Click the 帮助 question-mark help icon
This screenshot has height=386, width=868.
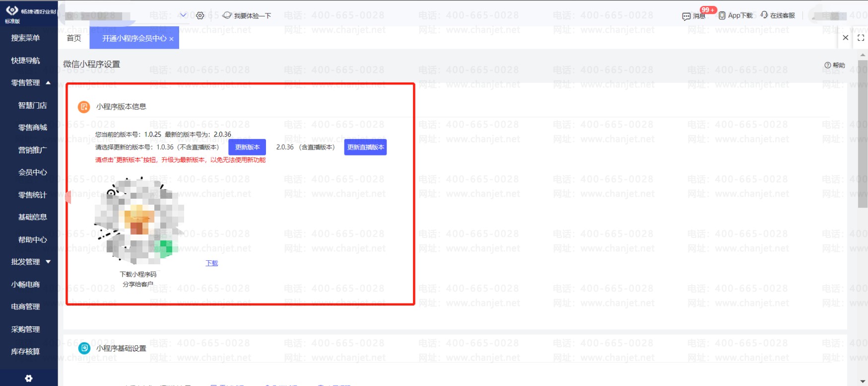[x=827, y=65]
